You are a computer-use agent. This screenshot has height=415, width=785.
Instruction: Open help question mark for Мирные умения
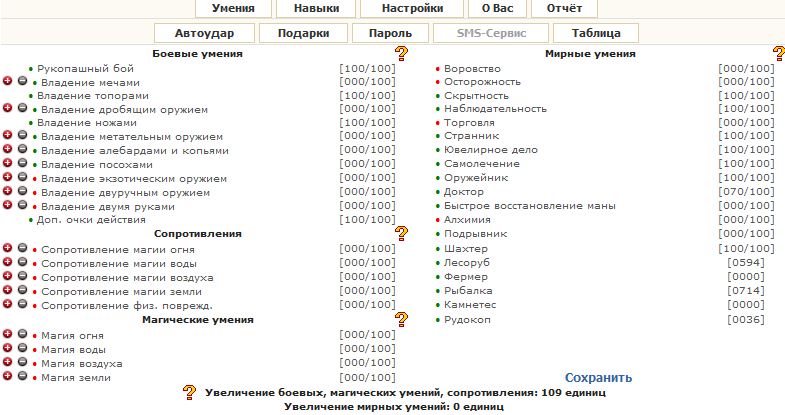[x=778, y=53]
